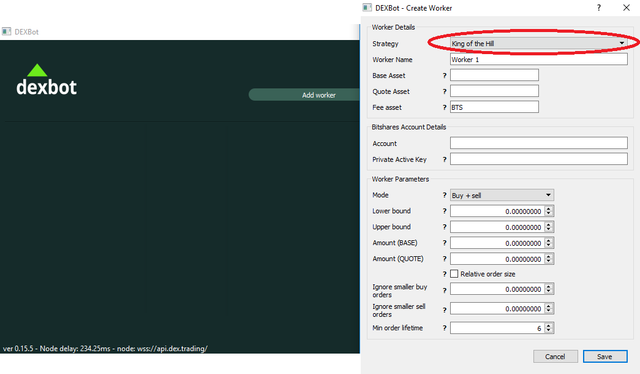The height and width of the screenshot is (374, 640).
Task: Click the Fee asset field containing BTS
Action: pyautogui.click(x=494, y=107)
